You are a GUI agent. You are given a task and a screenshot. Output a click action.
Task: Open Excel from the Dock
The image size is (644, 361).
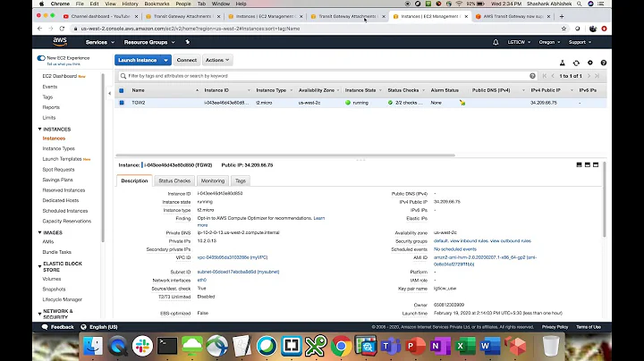pyautogui.click(x=464, y=346)
